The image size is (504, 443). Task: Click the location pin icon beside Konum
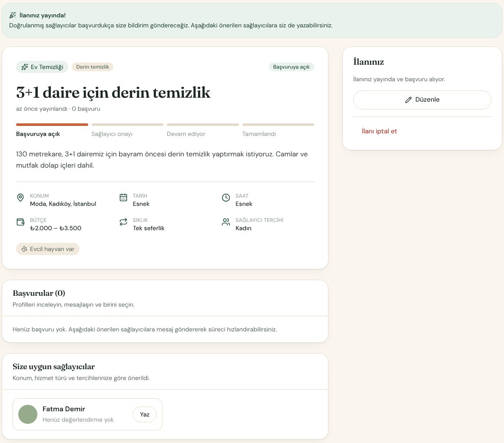click(20, 198)
